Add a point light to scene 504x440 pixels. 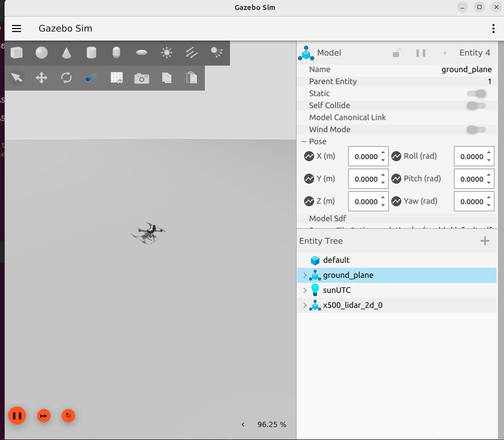click(167, 53)
